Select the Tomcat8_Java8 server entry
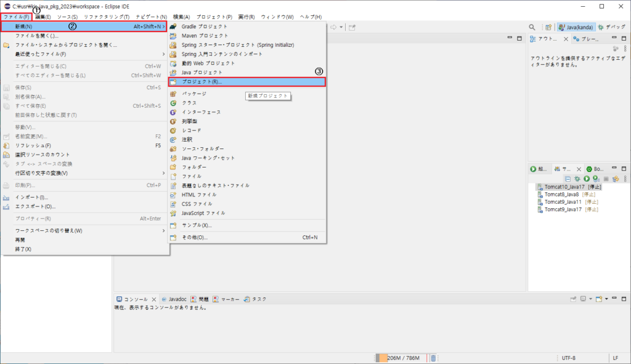Image resolution: width=631 pixels, height=364 pixels. click(566, 195)
